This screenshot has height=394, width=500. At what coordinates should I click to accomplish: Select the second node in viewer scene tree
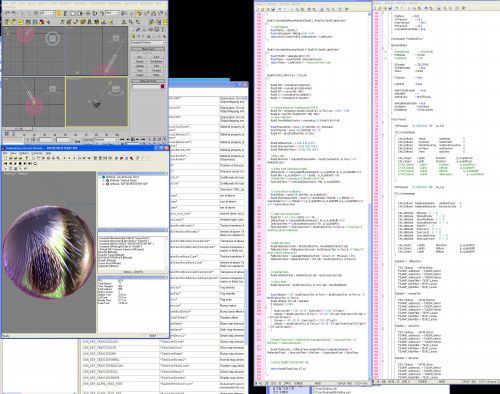(121, 180)
